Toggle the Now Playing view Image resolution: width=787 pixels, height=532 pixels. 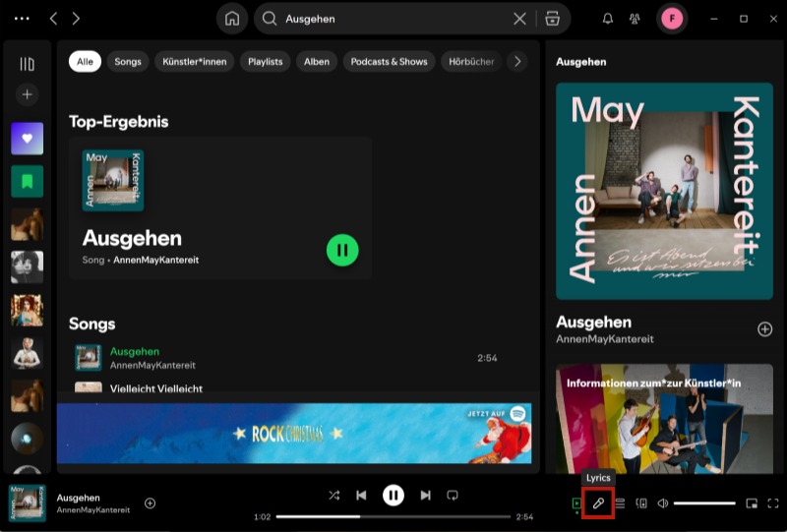pyautogui.click(x=576, y=503)
